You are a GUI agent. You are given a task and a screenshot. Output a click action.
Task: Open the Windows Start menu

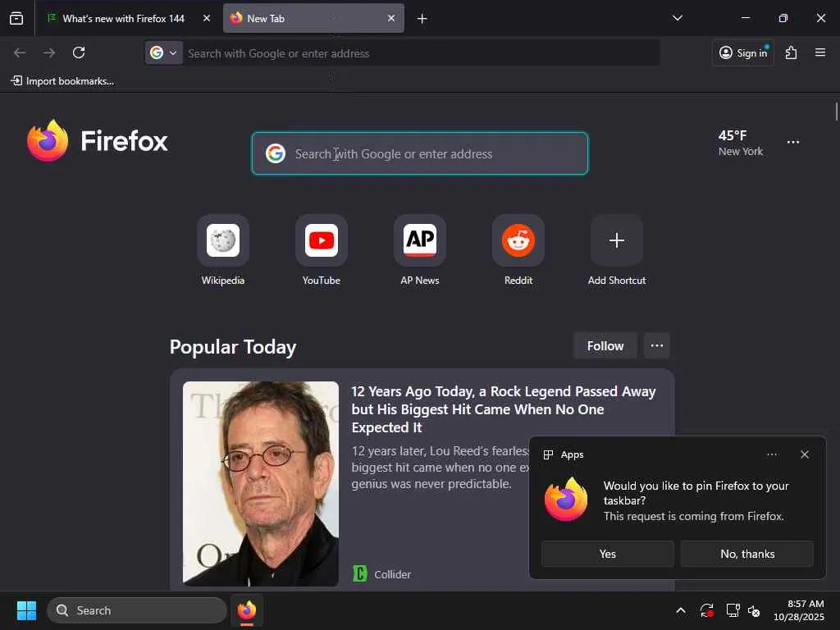(26, 610)
